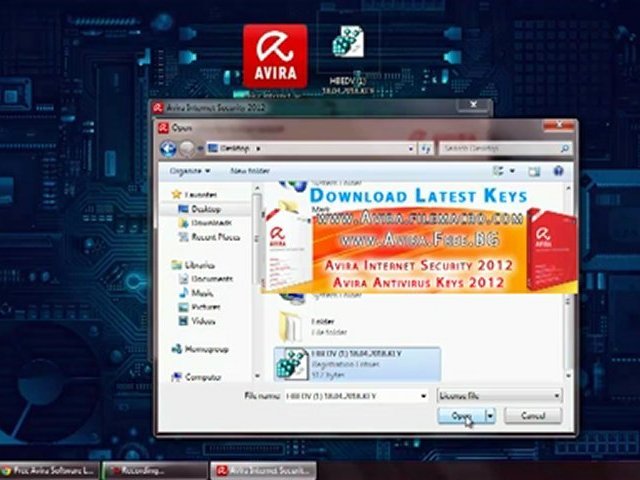Click the Open button
Viewport: 640px width, 480px height.
[461, 416]
